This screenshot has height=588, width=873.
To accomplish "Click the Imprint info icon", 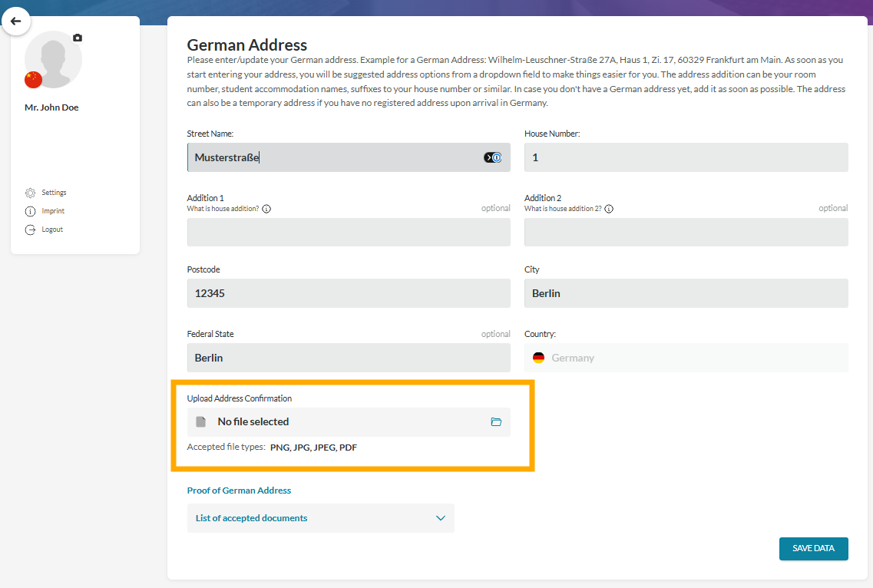I will pyautogui.click(x=30, y=211).
